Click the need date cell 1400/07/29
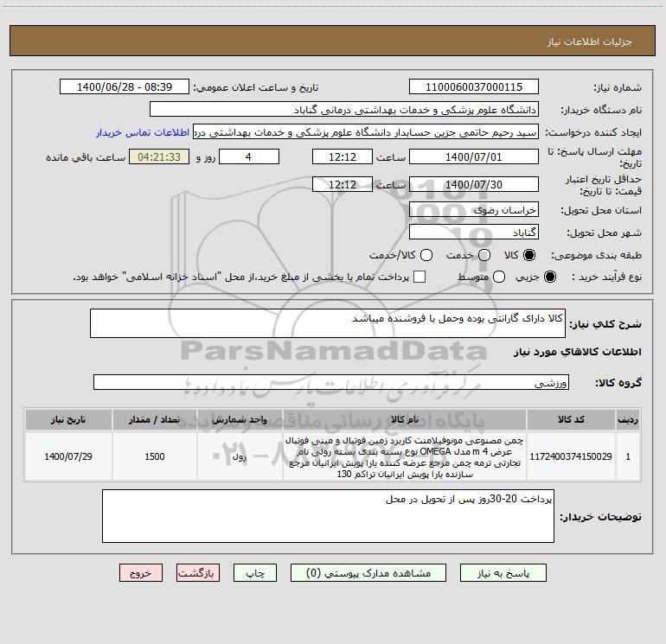Image resolution: width=666 pixels, height=644 pixels. click(x=68, y=456)
